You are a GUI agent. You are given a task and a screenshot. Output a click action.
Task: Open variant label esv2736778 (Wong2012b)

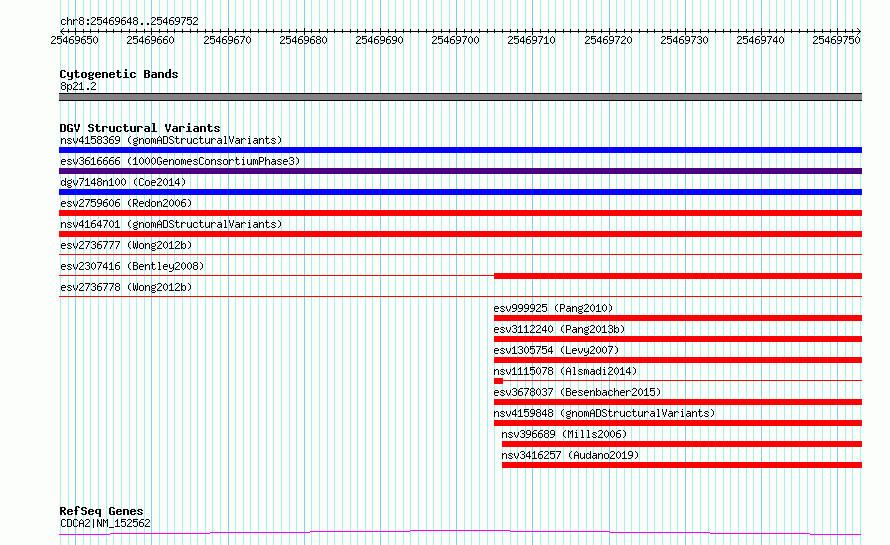(126, 287)
